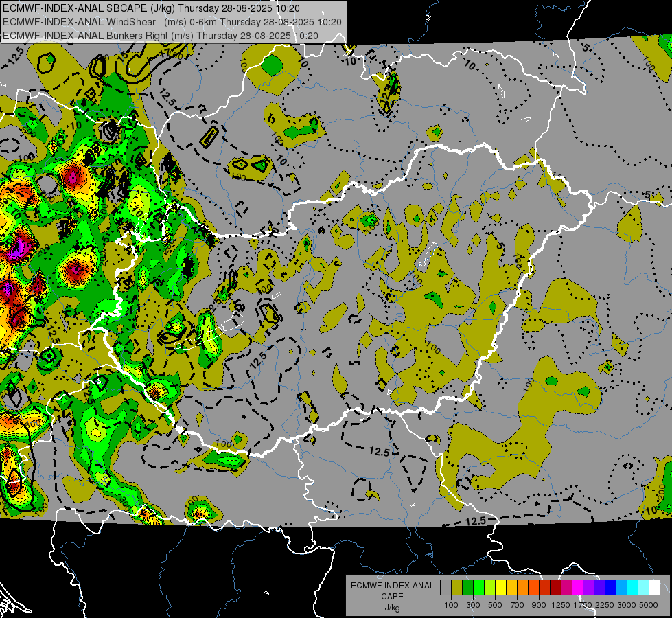Click the WindShear 0-6km title line
Viewport: 672px width, 618px height.
pyautogui.click(x=172, y=22)
